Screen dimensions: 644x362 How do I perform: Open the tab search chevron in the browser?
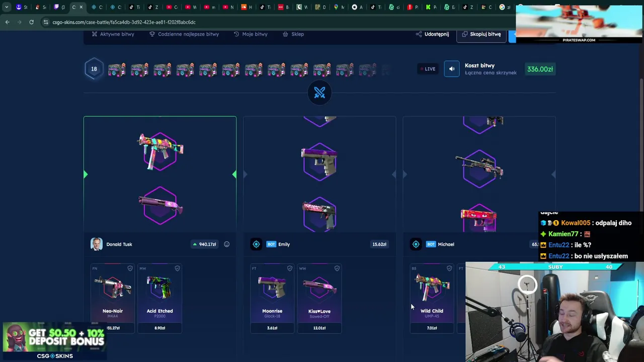click(x=6, y=7)
